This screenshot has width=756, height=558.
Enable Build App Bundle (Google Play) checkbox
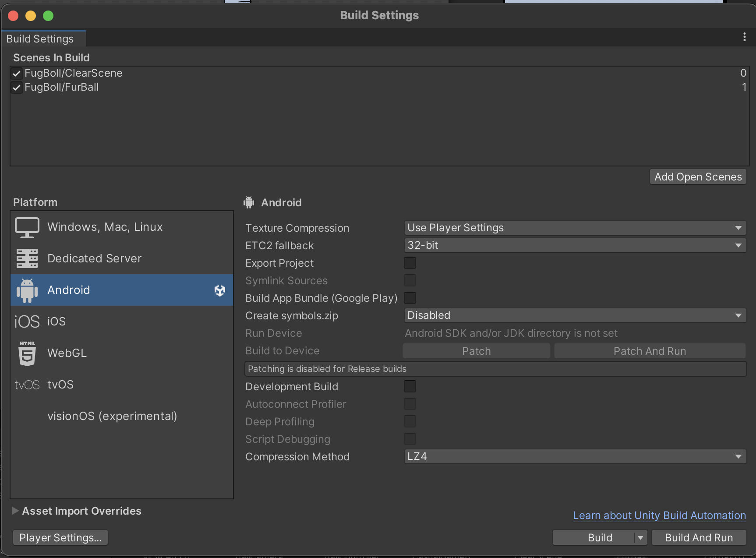[410, 298]
